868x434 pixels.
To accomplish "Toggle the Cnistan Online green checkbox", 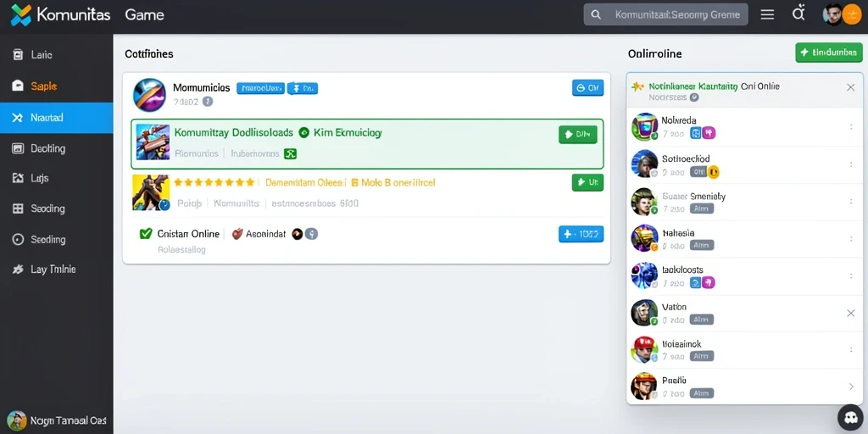I will 146,234.
